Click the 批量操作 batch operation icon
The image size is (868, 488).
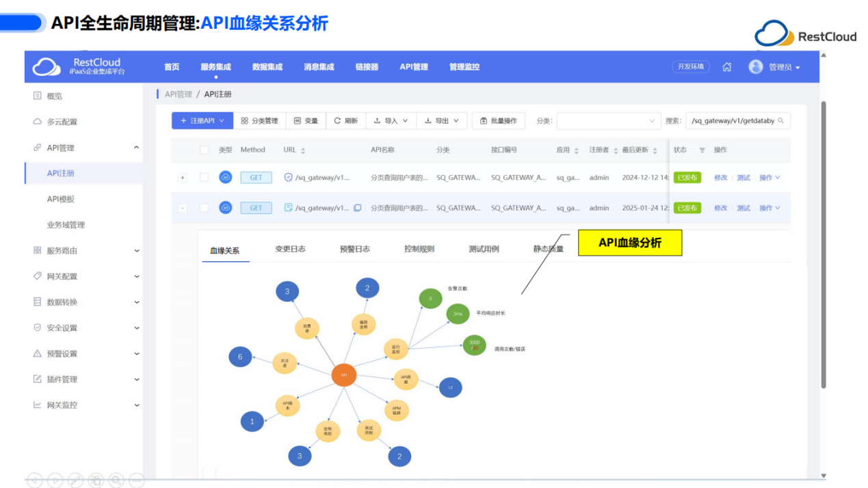point(482,121)
